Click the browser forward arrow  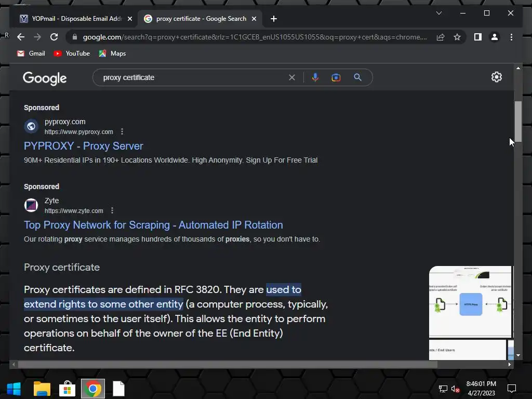pyautogui.click(x=37, y=37)
